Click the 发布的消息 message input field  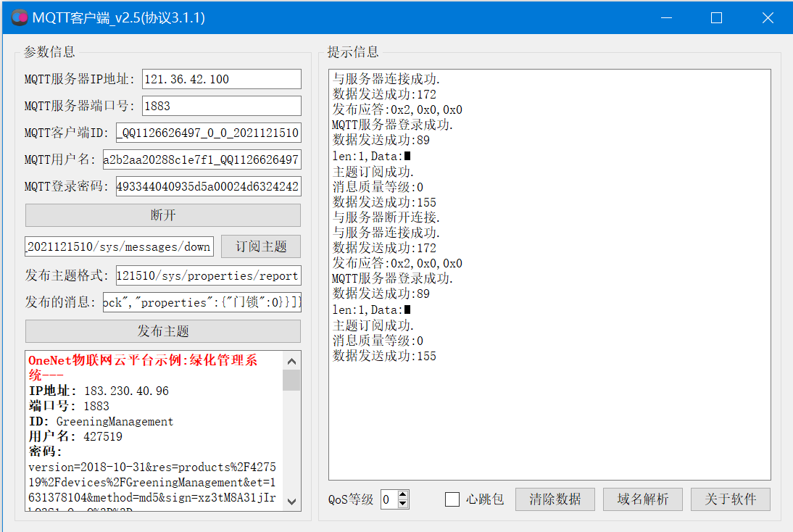coord(202,302)
